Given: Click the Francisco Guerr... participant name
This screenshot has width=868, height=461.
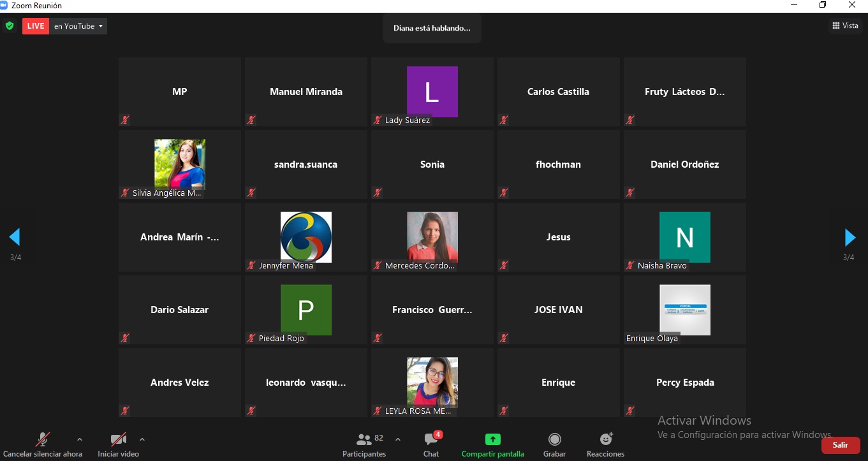Looking at the screenshot, I should coord(432,310).
